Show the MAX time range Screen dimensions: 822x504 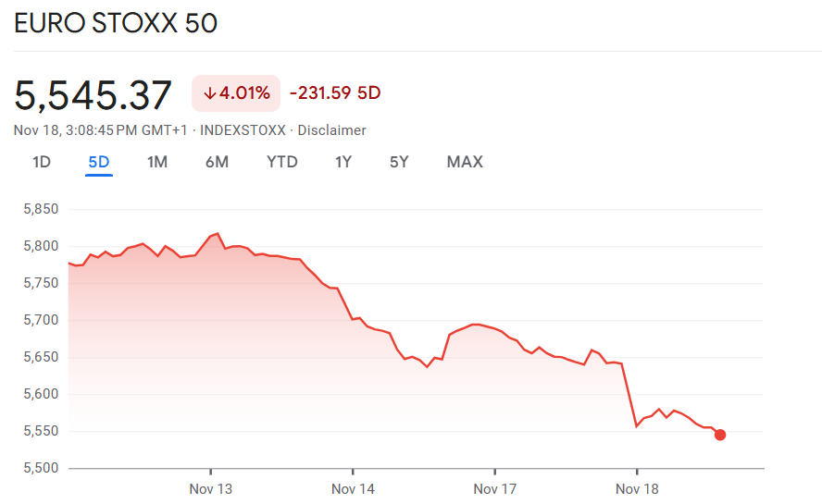pos(465,163)
